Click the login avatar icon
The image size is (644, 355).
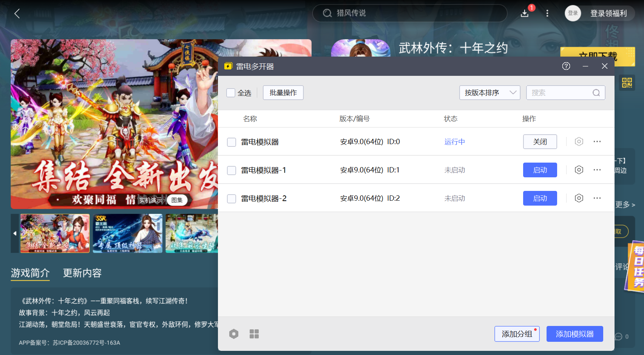(573, 13)
